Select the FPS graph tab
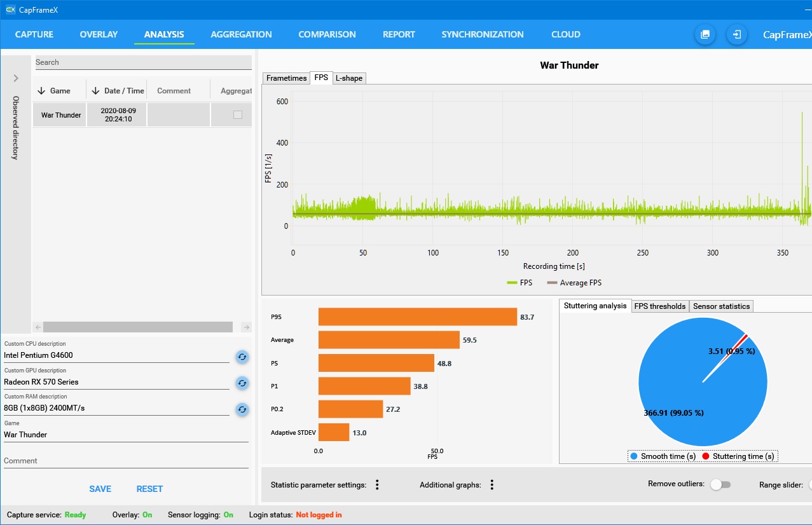Image resolution: width=812 pixels, height=525 pixels. tap(321, 78)
